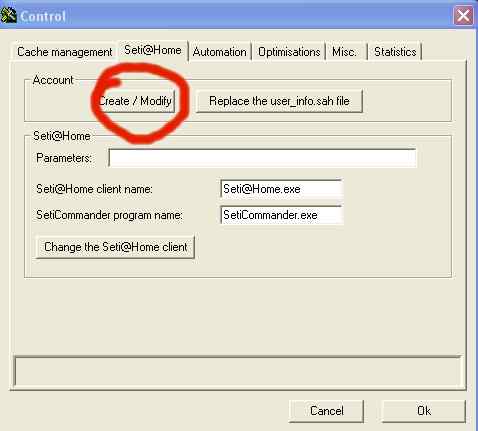Open the Automation tab
The image size is (478, 431).
[x=220, y=52]
